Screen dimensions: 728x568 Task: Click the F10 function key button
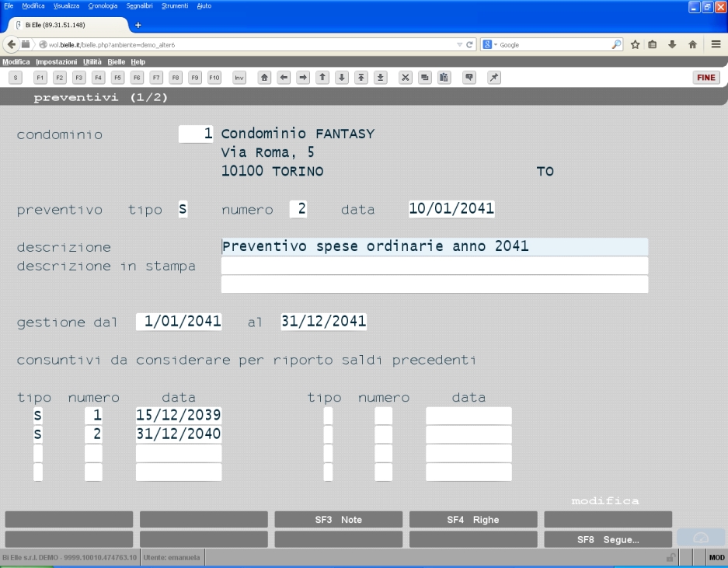tap(214, 78)
